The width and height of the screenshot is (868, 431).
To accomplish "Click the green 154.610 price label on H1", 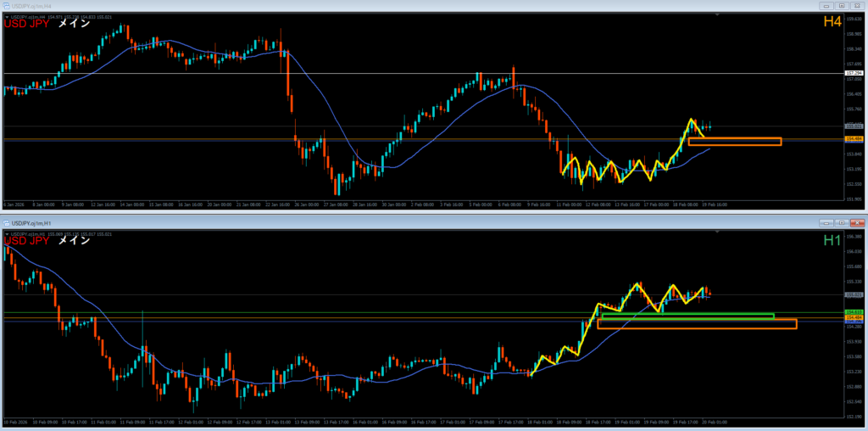I will tap(854, 313).
